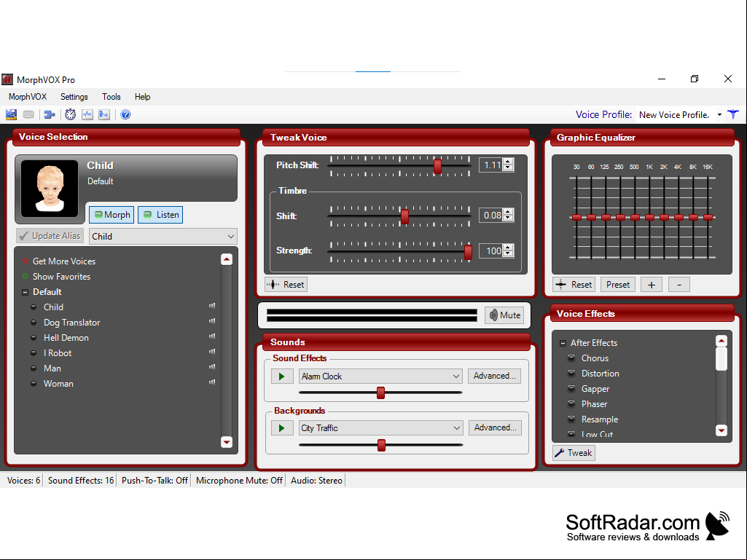Viewport: 747px width, 560px height.
Task: Click the equalizer Preset button
Action: [618, 284]
